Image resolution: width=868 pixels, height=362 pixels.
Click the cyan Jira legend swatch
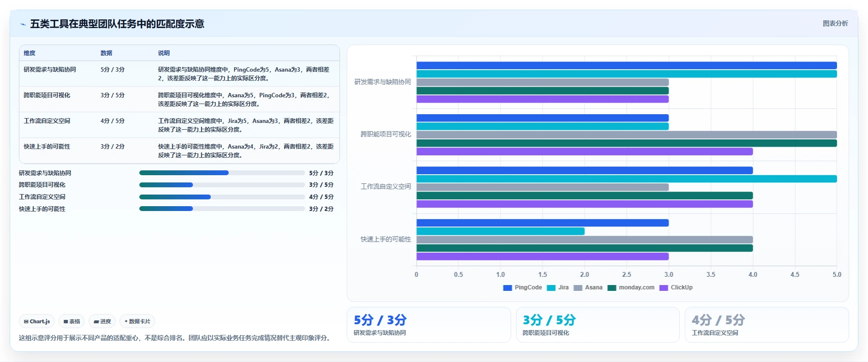pos(551,287)
